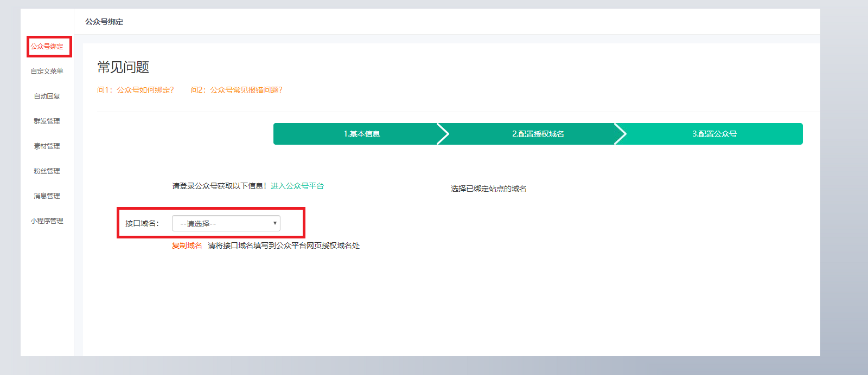Open FAQ link 问2：公众号常见报错问题?
The height and width of the screenshot is (375, 868).
coord(237,90)
